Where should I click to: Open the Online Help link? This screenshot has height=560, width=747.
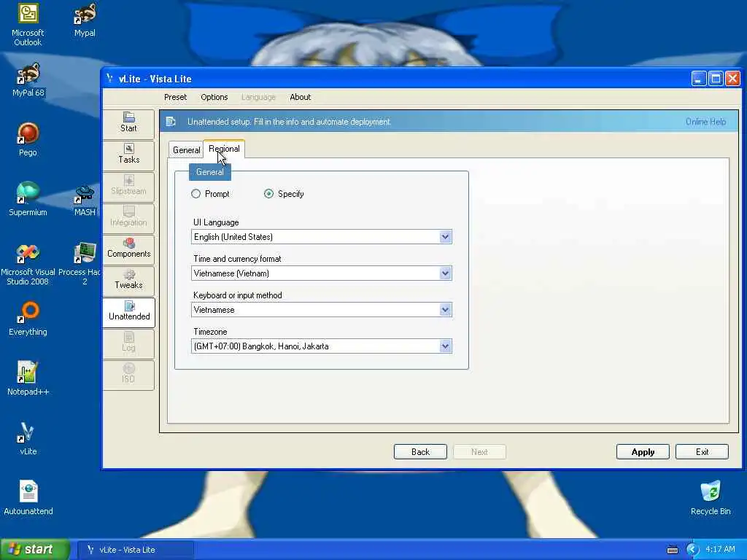(x=705, y=122)
